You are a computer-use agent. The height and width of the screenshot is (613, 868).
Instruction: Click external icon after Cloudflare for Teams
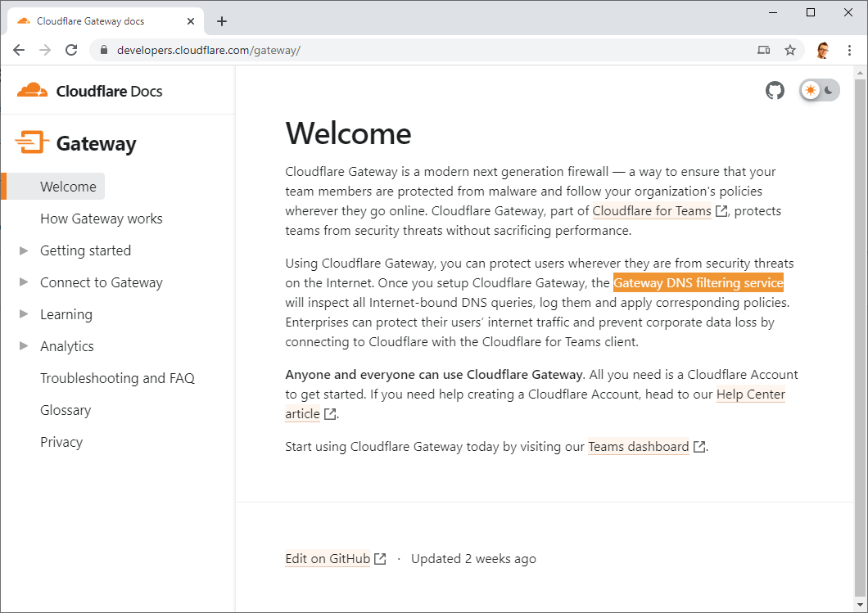click(x=721, y=211)
